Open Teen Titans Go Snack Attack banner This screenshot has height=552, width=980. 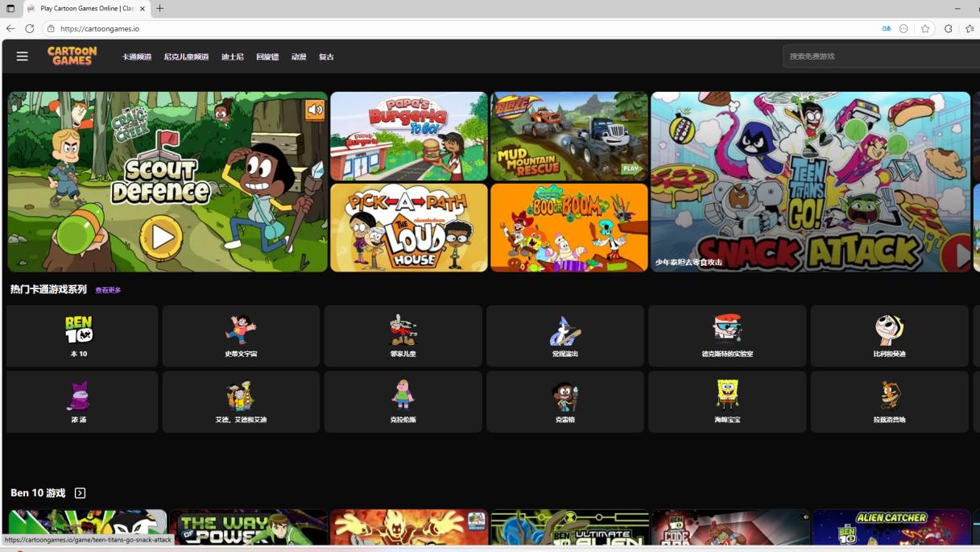811,181
